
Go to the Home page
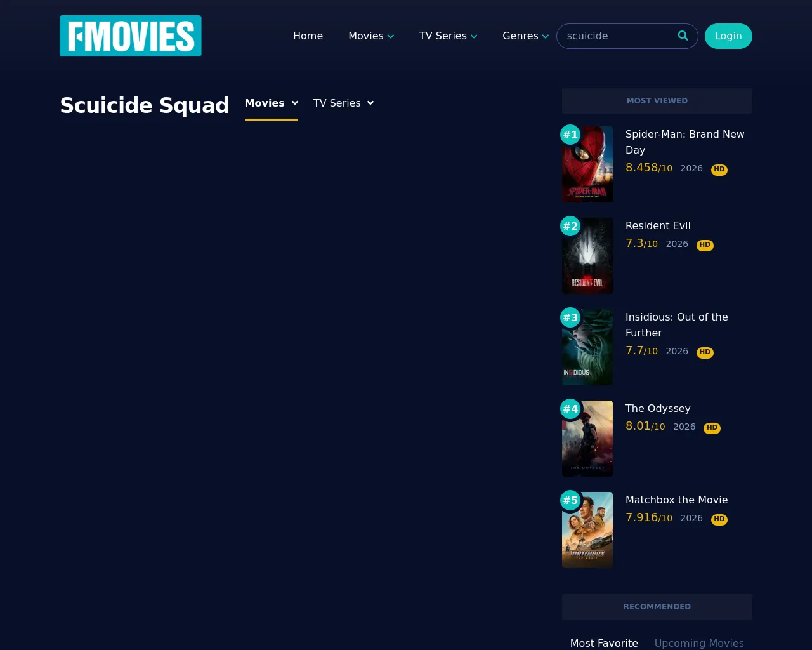click(x=308, y=36)
